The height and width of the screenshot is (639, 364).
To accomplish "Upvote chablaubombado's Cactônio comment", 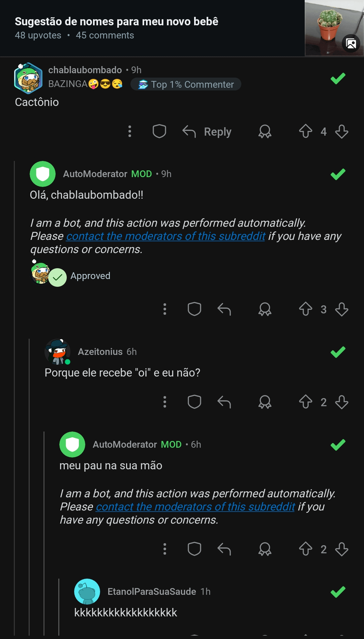I will click(306, 131).
